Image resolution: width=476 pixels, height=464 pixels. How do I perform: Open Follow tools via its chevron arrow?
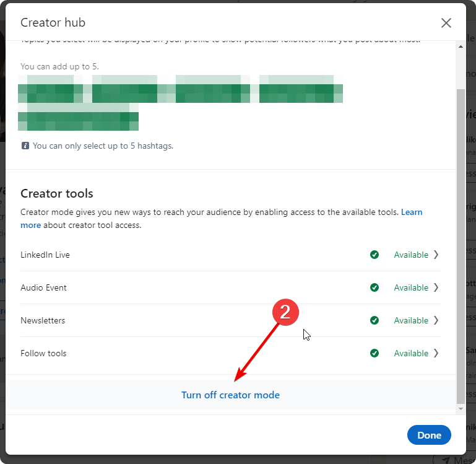click(436, 353)
